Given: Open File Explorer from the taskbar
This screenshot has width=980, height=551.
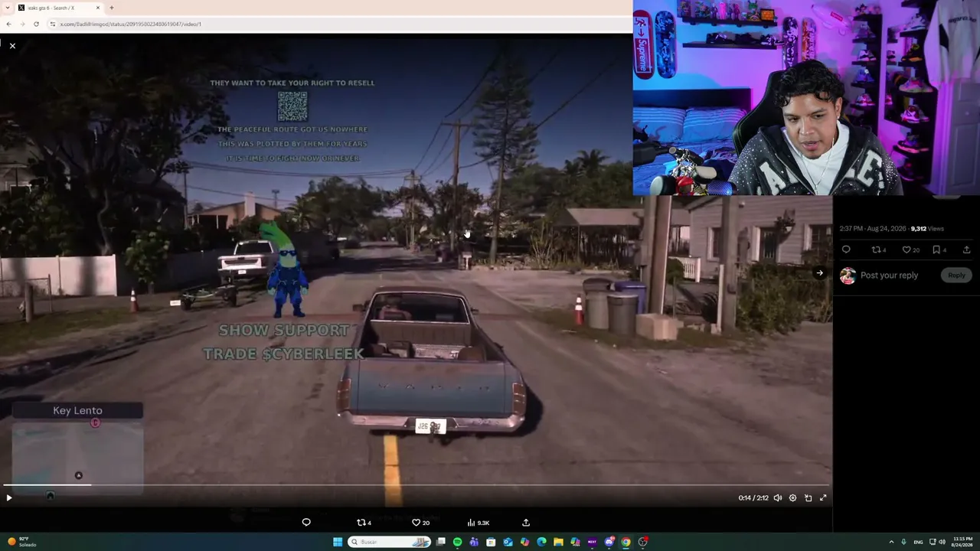Looking at the screenshot, I should tap(558, 542).
